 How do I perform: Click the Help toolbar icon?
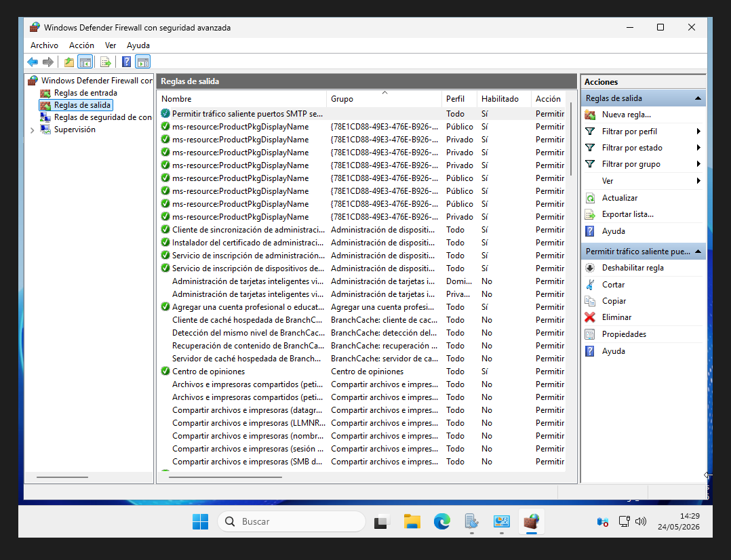pyautogui.click(x=126, y=62)
